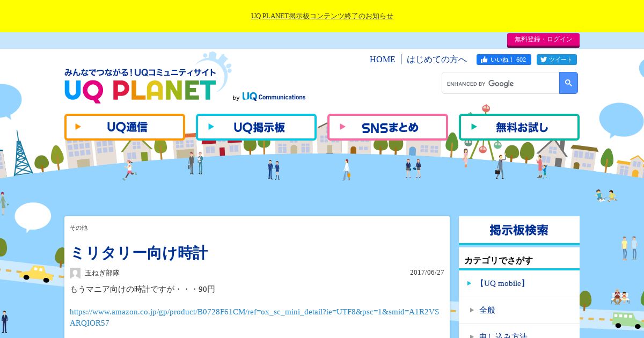
Task: Click the arrow icon beside 【UQ mobile】
Action: point(470,283)
